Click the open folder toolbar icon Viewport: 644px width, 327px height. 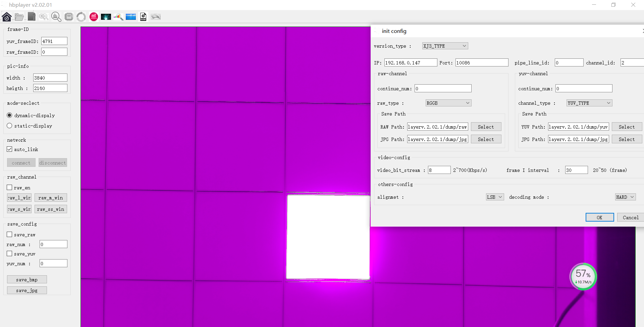click(x=19, y=17)
